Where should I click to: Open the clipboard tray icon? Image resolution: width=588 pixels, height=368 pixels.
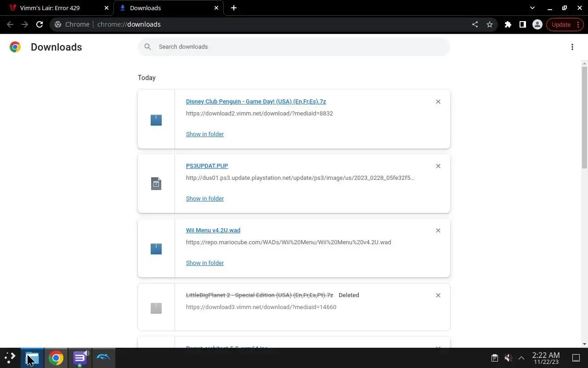tap(495, 357)
